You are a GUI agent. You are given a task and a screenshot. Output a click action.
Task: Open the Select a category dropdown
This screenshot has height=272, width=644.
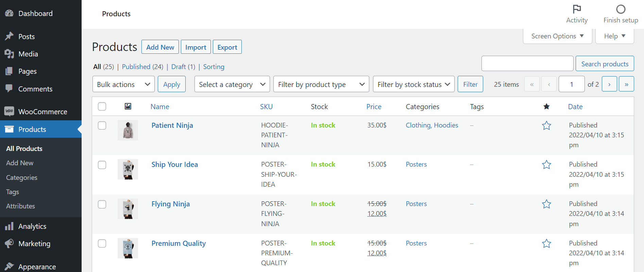click(x=232, y=84)
